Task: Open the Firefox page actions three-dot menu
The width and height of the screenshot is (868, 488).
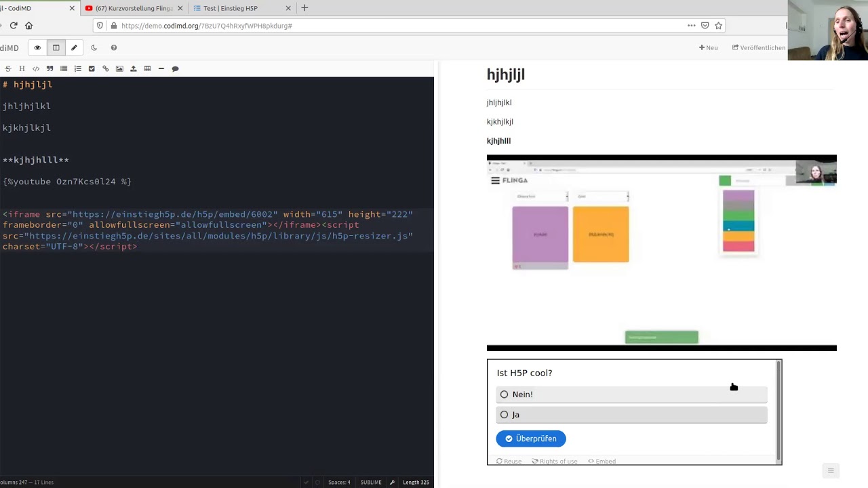Action: click(691, 26)
